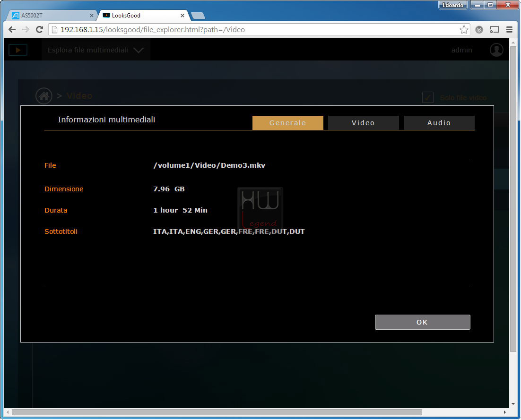Open the admin user avatar icon
The height and width of the screenshot is (420, 521).
(496, 50)
